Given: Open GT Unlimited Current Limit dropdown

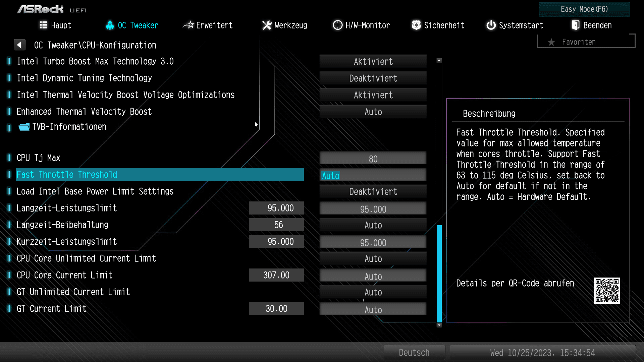Looking at the screenshot, I should point(373,292).
